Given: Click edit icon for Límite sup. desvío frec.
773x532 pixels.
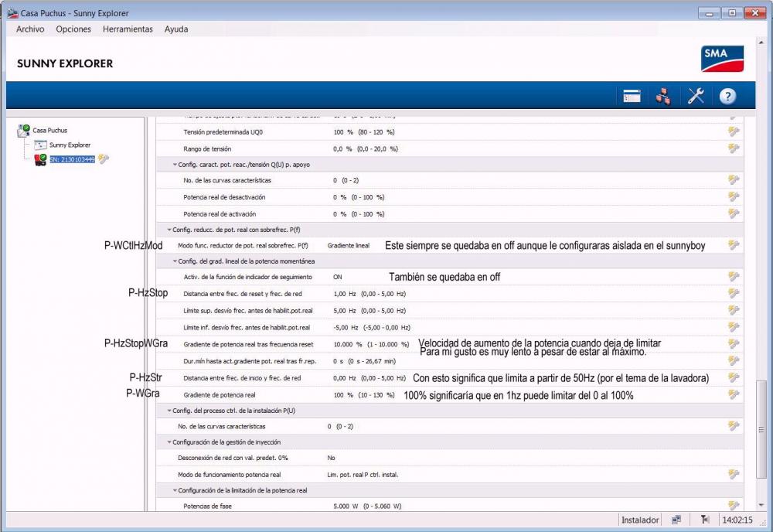Looking at the screenshot, I should tap(734, 310).
